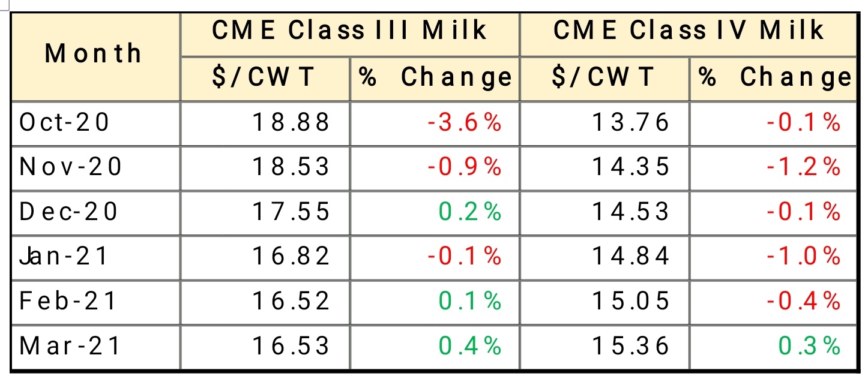Screen dimensions: 868x379
Task: Click the red -3.6% change value
Action: 465,122
